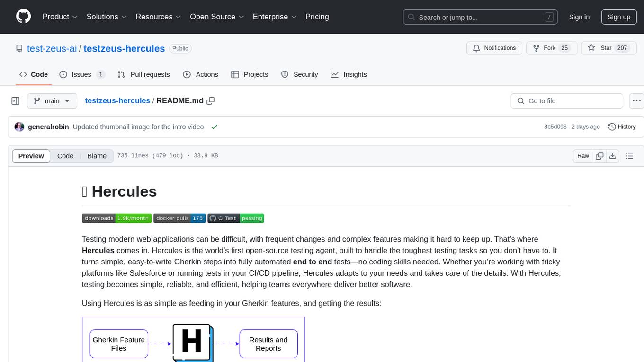
Task: Expand the Open Source menu
Action: click(217, 17)
